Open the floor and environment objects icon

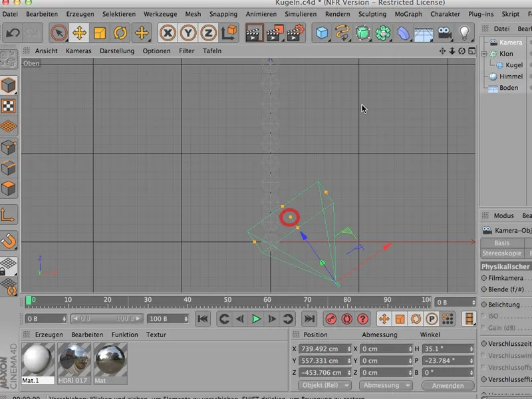424,33
